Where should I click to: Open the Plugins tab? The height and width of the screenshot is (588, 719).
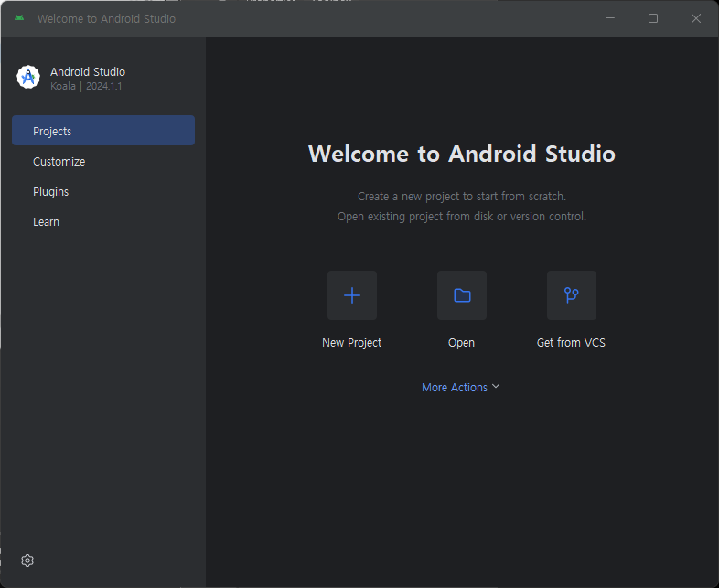[x=103, y=191]
